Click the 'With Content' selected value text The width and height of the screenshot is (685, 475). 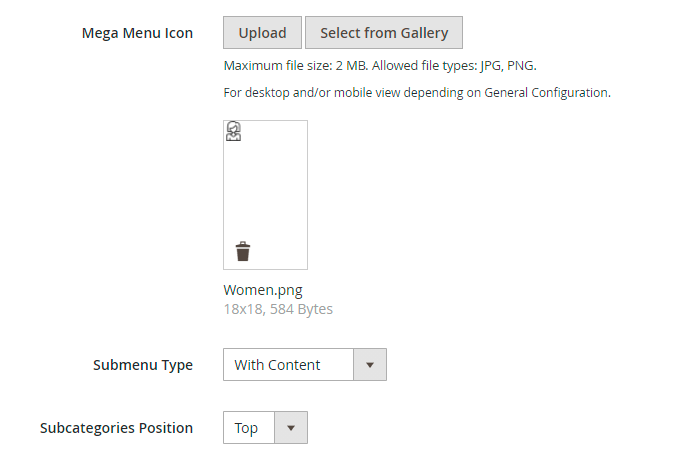coord(277,365)
